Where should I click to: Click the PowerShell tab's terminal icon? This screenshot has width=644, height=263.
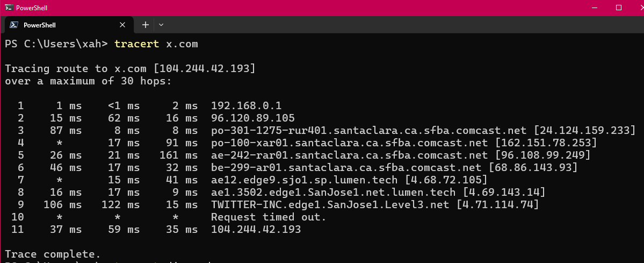[x=14, y=25]
